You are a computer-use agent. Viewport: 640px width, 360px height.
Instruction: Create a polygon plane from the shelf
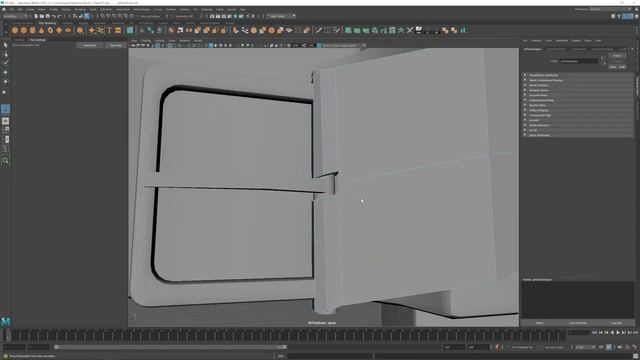(59, 30)
